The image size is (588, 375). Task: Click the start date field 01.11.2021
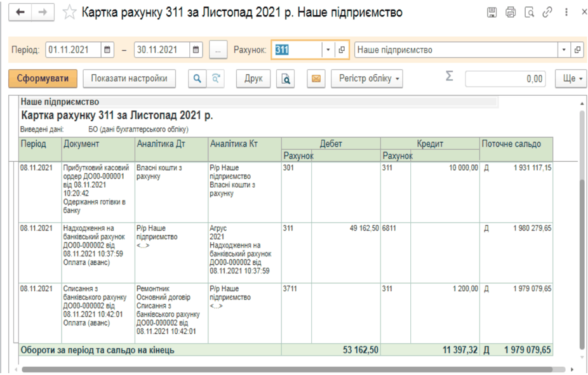click(x=74, y=49)
